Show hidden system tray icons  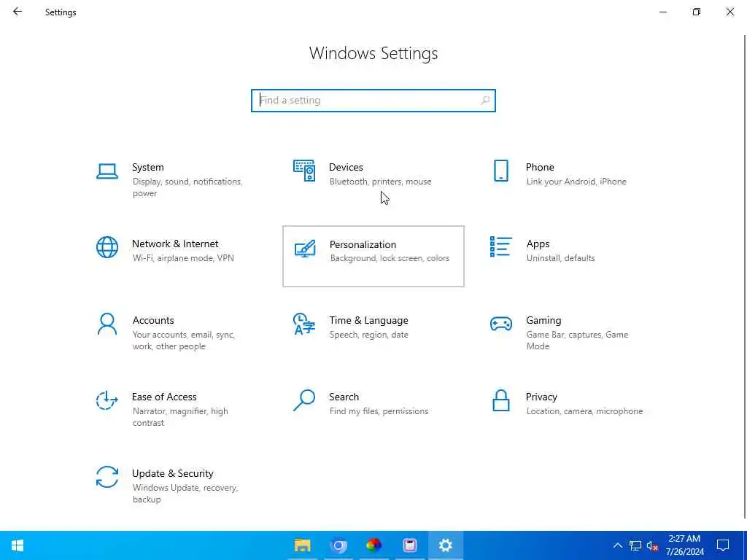(x=617, y=545)
